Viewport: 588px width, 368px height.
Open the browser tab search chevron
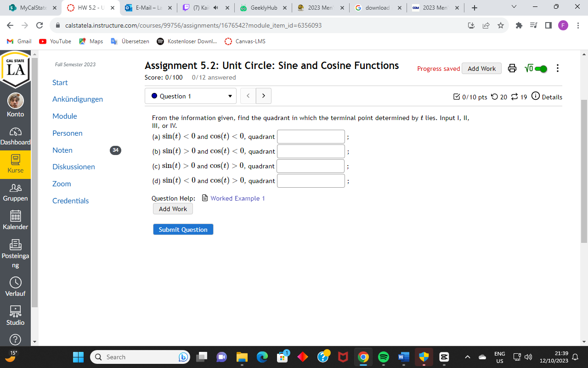(x=514, y=7)
